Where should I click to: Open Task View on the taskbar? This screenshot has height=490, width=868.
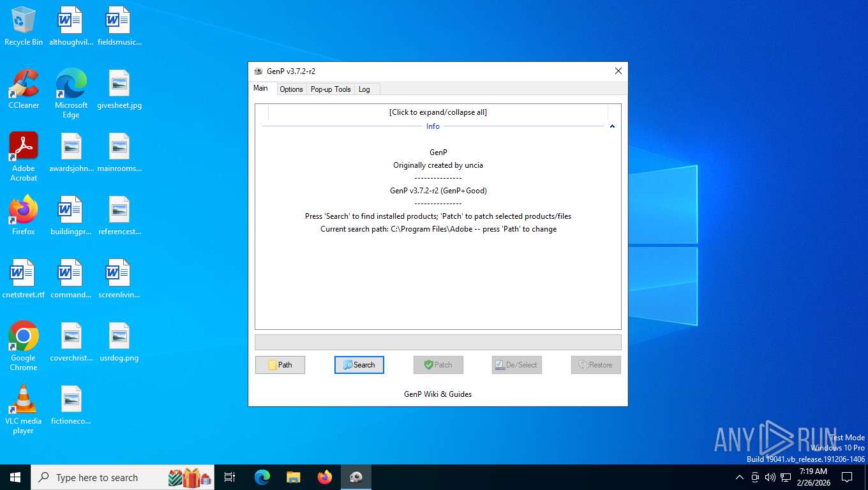230,477
